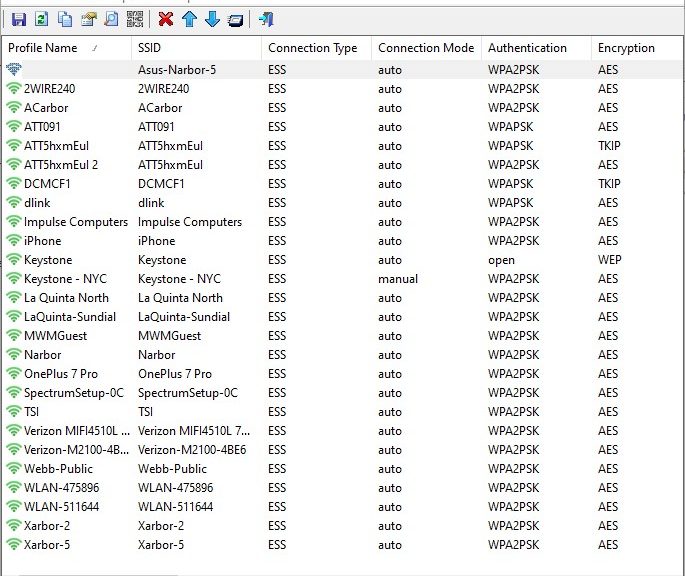685x576 pixels.
Task: Click the TKIP cell in ATT5hxmEul row
Action: click(x=609, y=146)
